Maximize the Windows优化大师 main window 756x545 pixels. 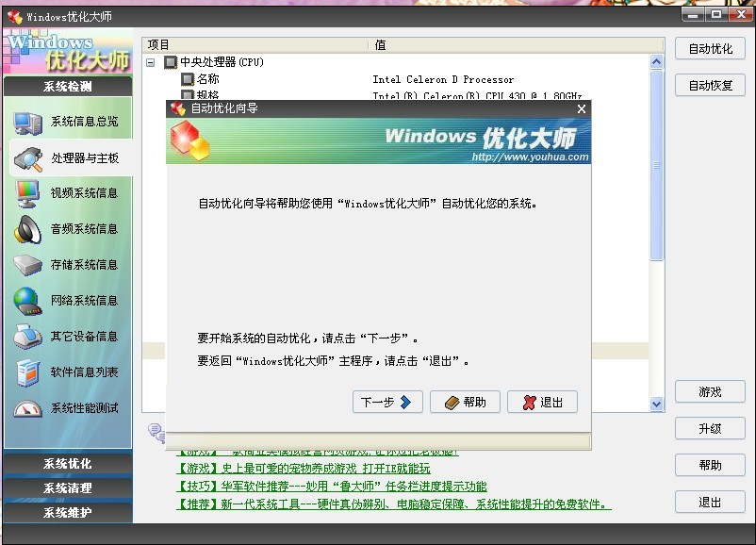click(716, 14)
